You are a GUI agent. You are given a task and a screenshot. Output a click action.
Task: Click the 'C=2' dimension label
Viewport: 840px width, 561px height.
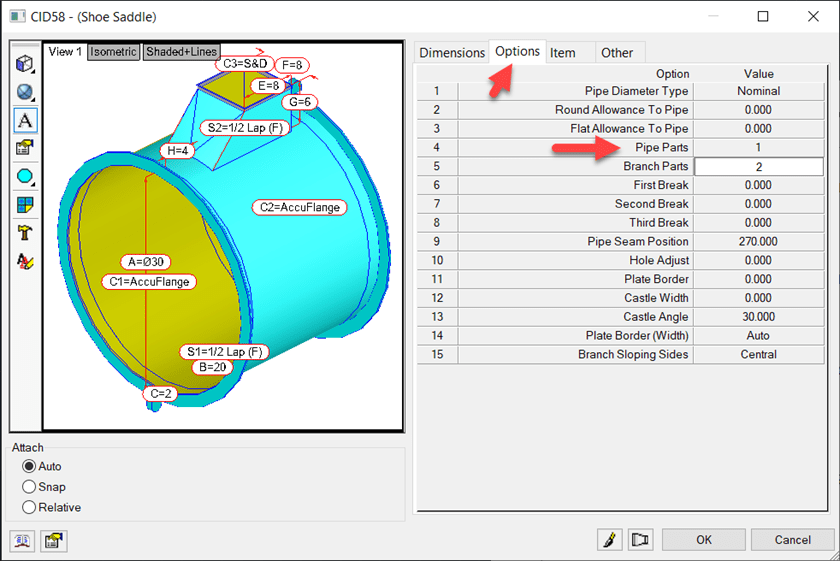click(160, 394)
